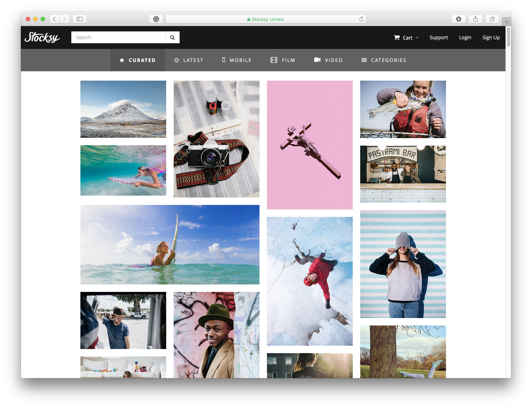
Task: Open the man with flag photo
Action: [123, 320]
